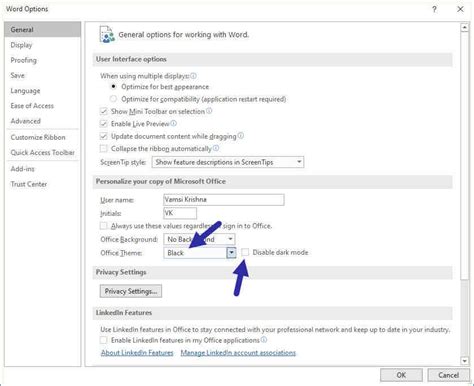
Task: Open Ease of Access category
Action: [43, 106]
